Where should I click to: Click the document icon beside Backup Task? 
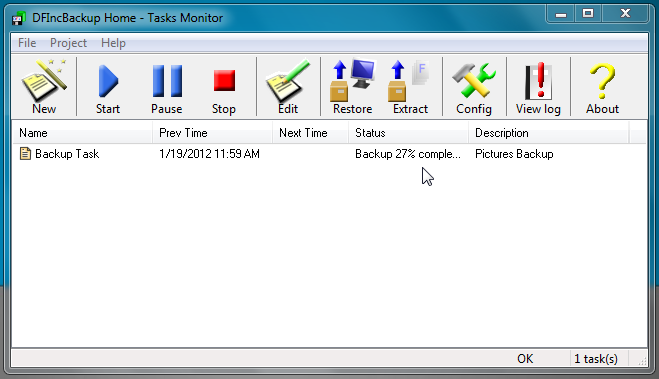pos(25,154)
